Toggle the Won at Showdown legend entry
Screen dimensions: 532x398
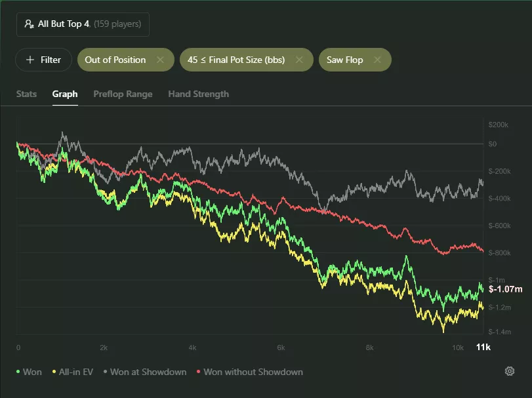pos(145,372)
